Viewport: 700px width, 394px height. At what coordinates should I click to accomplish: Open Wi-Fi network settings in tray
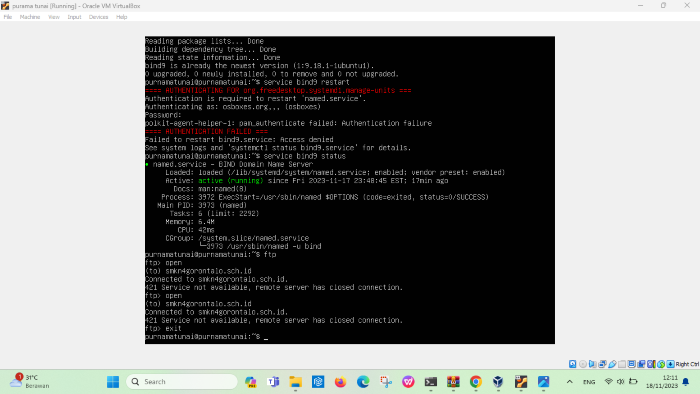608,382
